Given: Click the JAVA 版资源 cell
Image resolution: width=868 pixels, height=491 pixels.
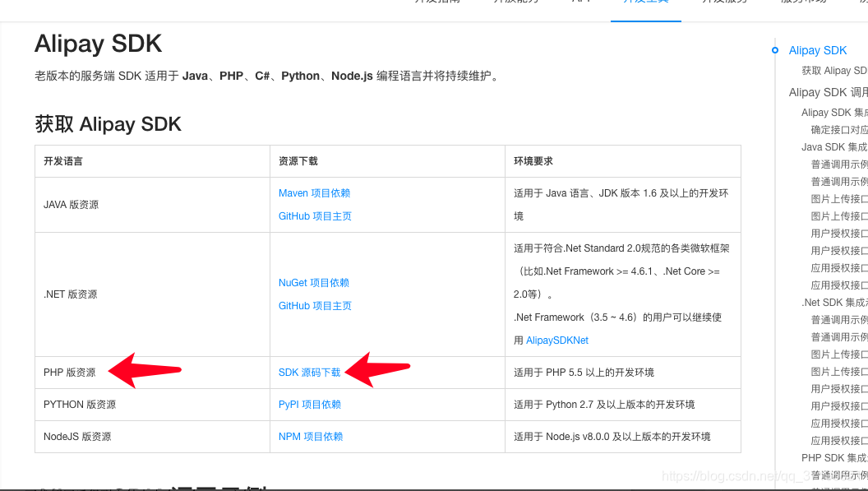Looking at the screenshot, I should pyautogui.click(x=152, y=205).
